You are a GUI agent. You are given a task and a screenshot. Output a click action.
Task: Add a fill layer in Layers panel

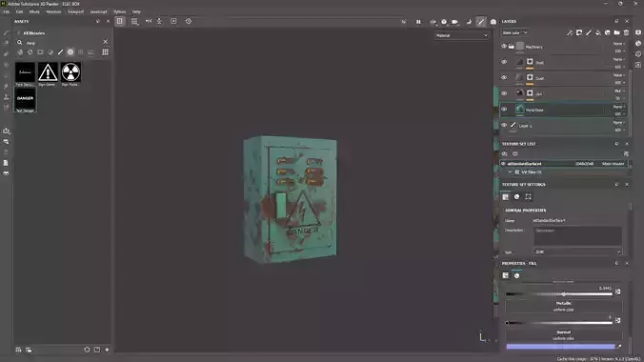(598, 32)
